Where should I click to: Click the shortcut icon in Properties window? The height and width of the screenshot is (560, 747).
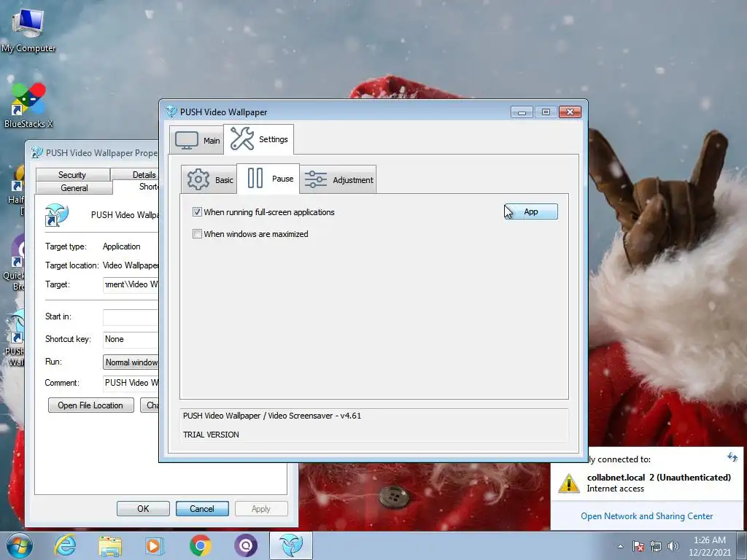pyautogui.click(x=56, y=215)
